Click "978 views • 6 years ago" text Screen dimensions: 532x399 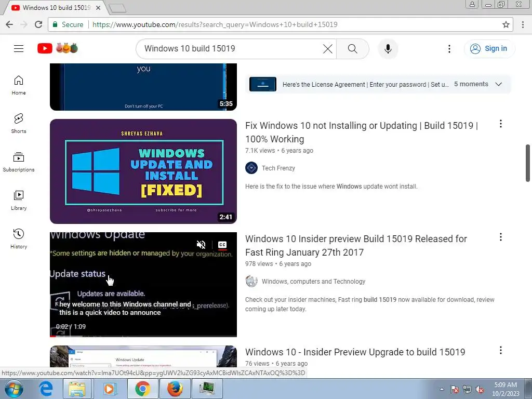tap(278, 264)
